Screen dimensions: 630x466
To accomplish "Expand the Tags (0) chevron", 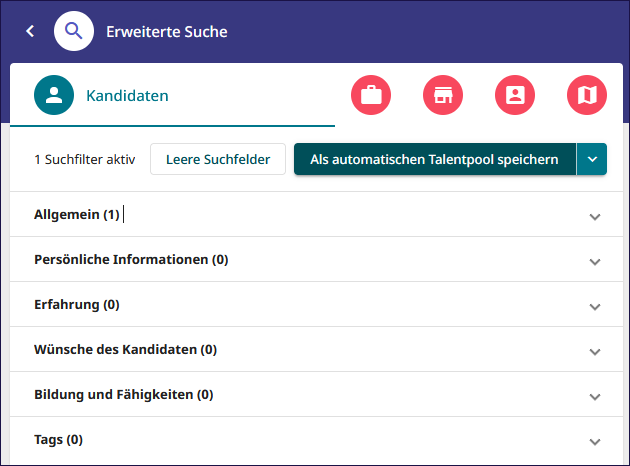I will pyautogui.click(x=595, y=441).
